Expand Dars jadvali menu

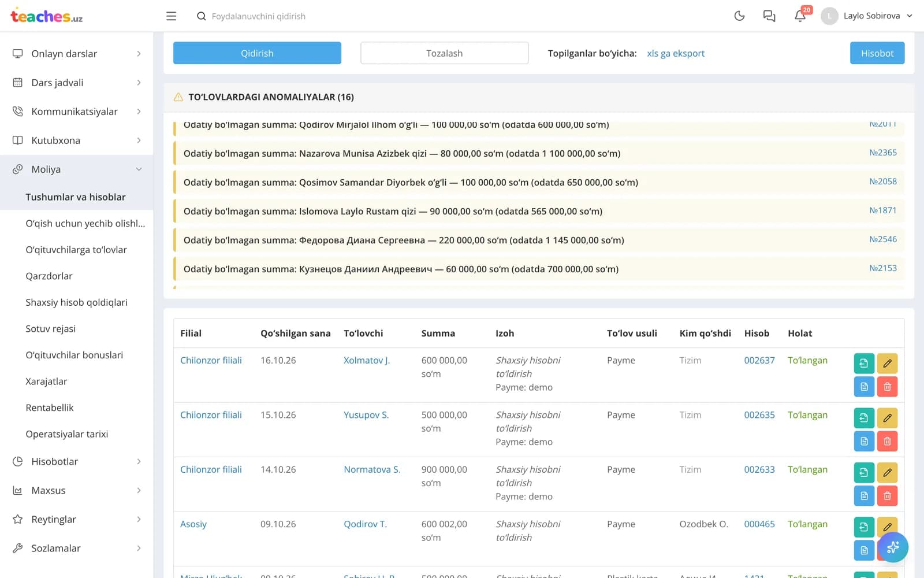pos(76,83)
